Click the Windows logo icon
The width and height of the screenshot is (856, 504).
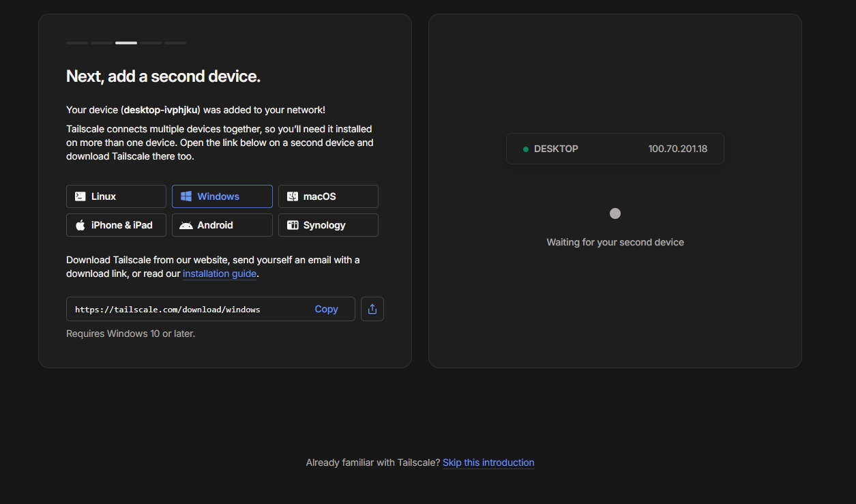186,196
